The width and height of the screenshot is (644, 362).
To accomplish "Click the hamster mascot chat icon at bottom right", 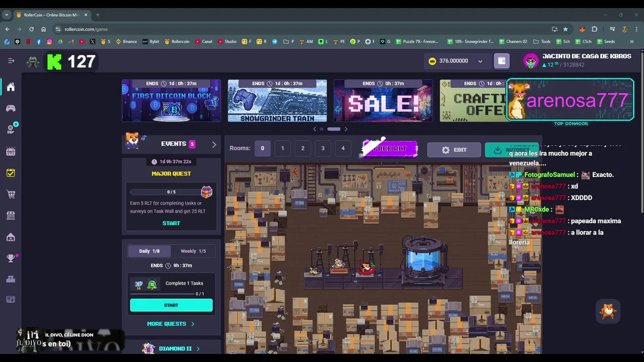I will pos(608,312).
